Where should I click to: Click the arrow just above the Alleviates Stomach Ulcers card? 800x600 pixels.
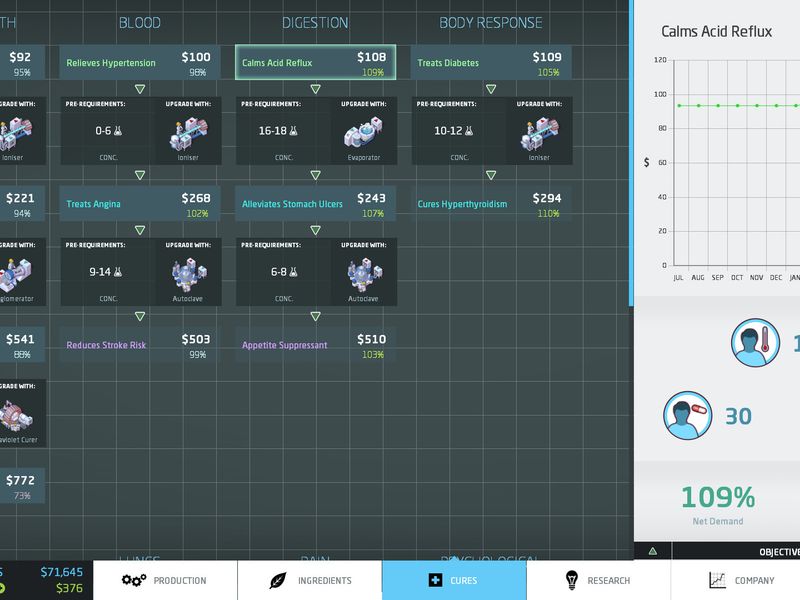tap(315, 175)
